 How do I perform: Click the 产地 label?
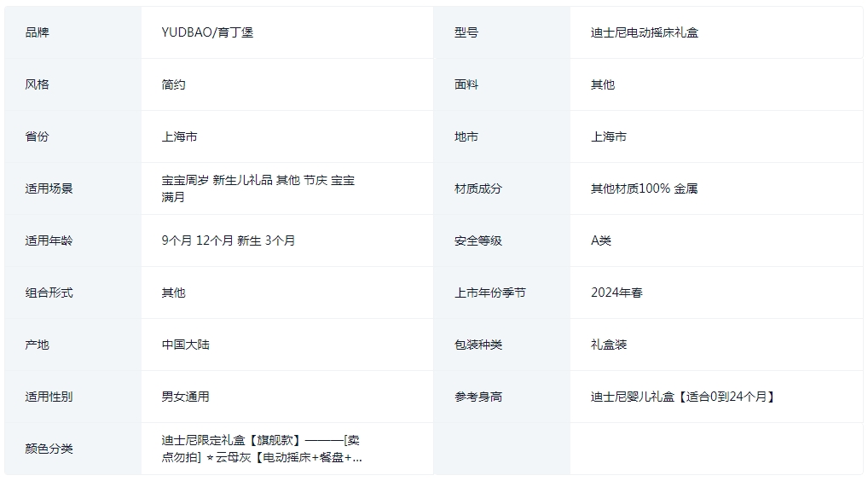click(37, 345)
